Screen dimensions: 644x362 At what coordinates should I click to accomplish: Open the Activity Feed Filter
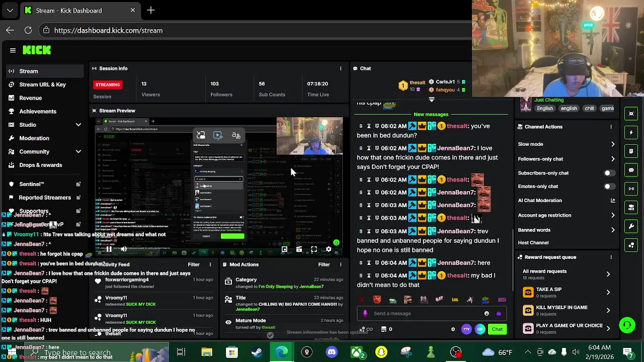pos(194,264)
